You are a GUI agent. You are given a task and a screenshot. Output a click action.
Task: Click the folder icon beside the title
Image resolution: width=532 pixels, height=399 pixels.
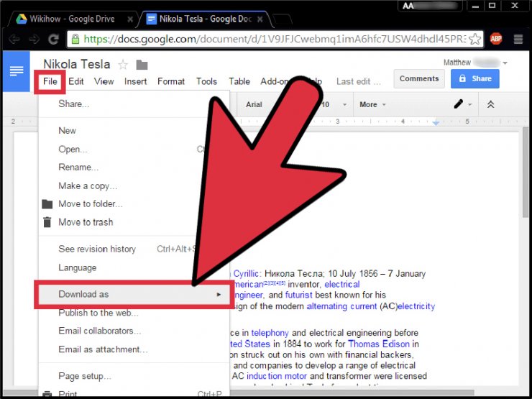[142, 65]
